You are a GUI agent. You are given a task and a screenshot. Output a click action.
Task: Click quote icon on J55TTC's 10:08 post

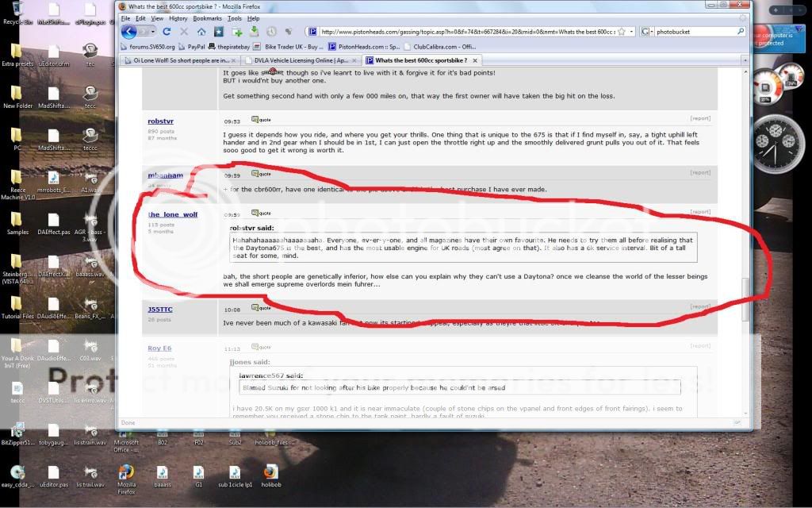[x=261, y=308]
